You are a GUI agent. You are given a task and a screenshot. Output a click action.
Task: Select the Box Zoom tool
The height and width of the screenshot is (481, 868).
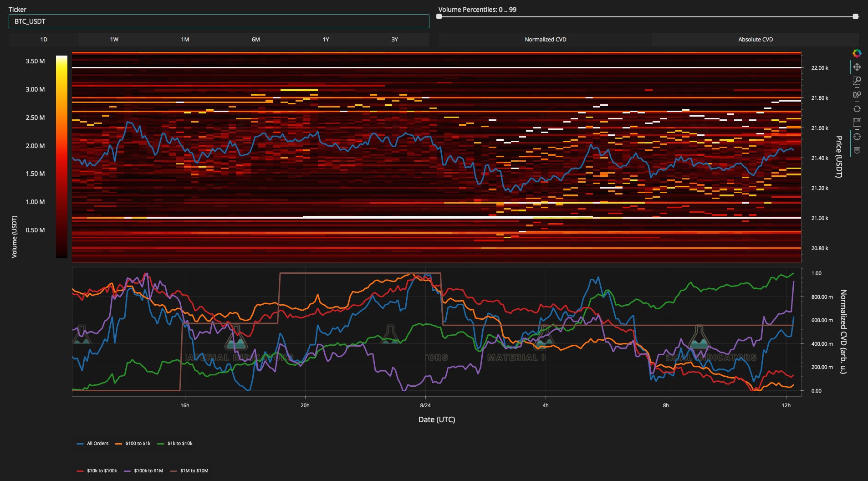pos(857,81)
